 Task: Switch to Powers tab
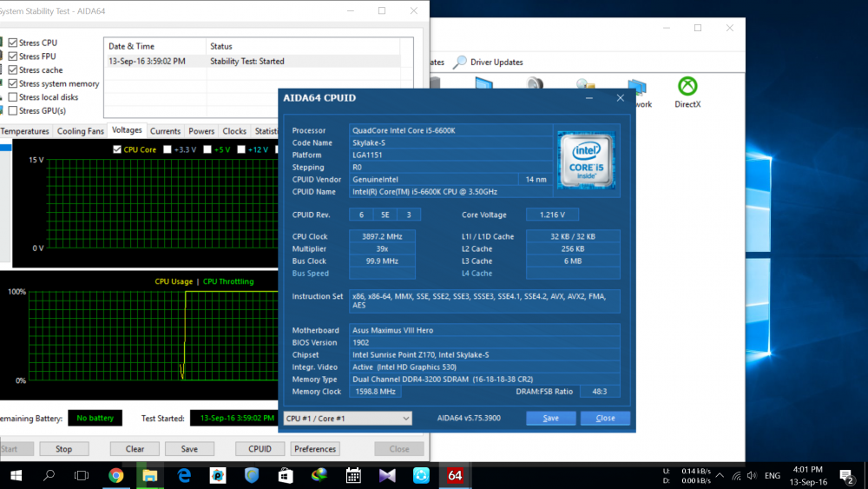201,131
